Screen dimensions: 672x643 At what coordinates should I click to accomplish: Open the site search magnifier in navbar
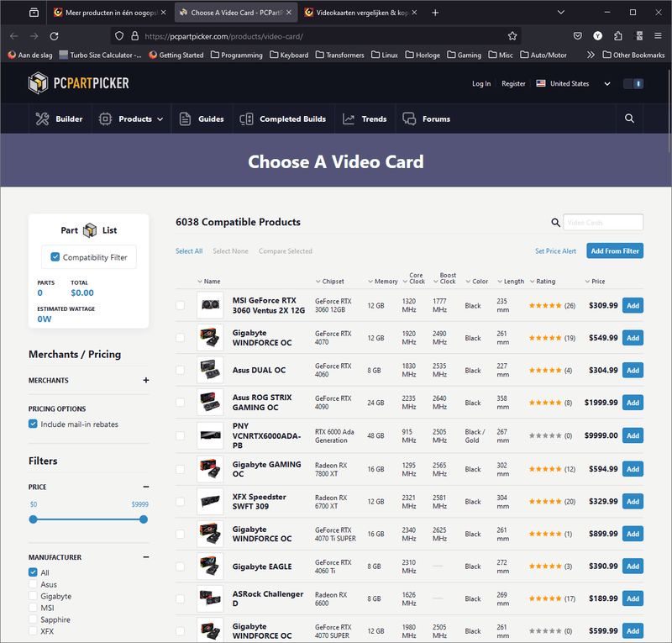pos(629,119)
